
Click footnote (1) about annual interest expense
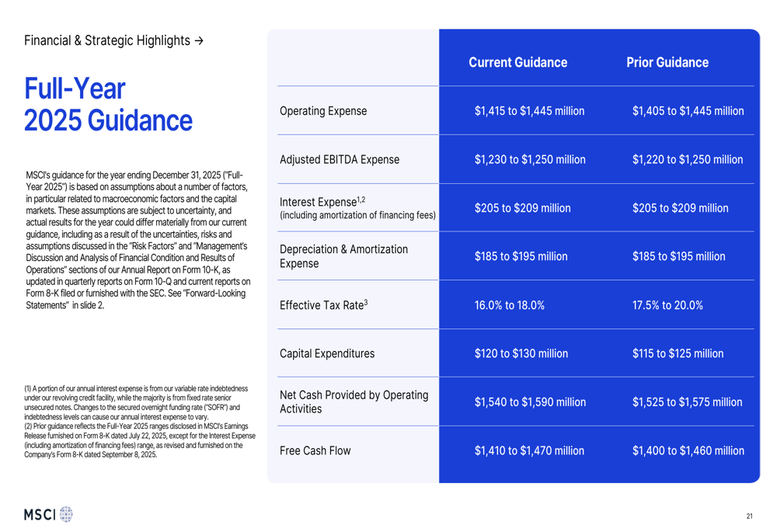tap(136, 402)
